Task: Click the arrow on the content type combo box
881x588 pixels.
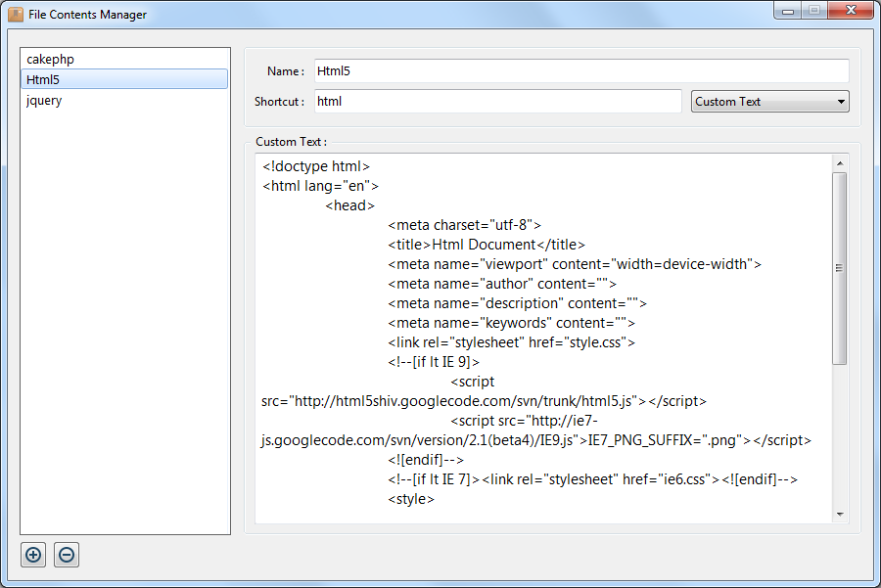Action: 842,101
